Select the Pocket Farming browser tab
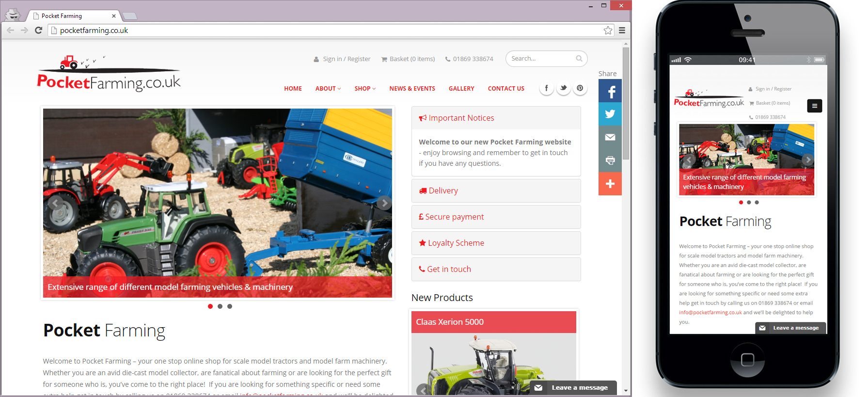Viewport: 868px width, 397px height. click(x=73, y=16)
